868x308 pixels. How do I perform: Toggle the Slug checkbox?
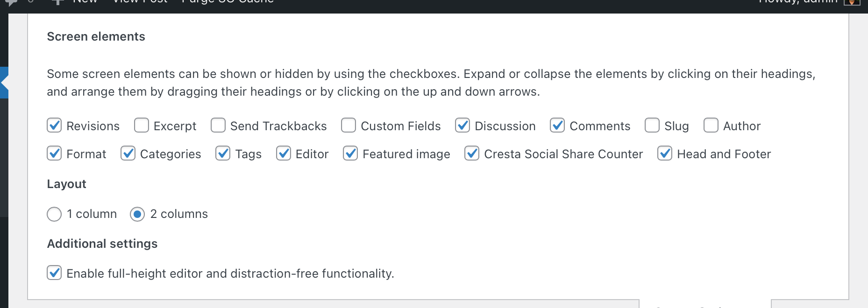(x=652, y=125)
